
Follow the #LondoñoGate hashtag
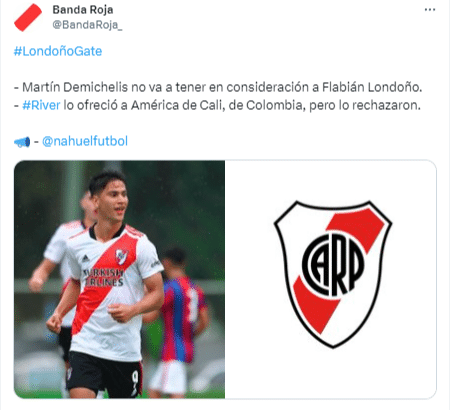pyautogui.click(x=58, y=51)
